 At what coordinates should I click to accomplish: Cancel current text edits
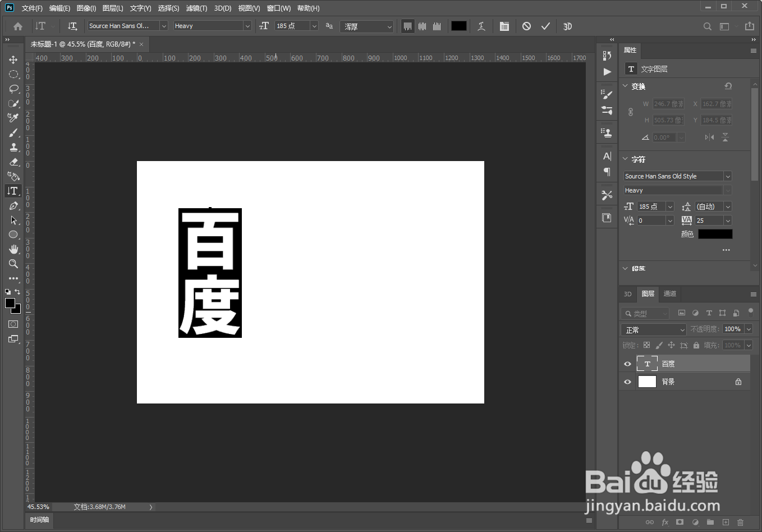pos(526,26)
